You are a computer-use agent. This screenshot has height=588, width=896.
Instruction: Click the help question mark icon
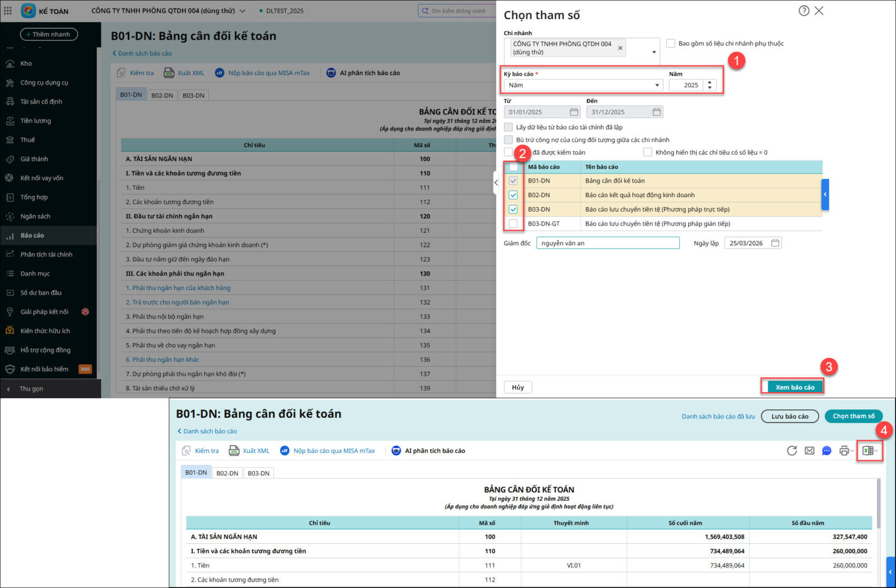(x=804, y=11)
